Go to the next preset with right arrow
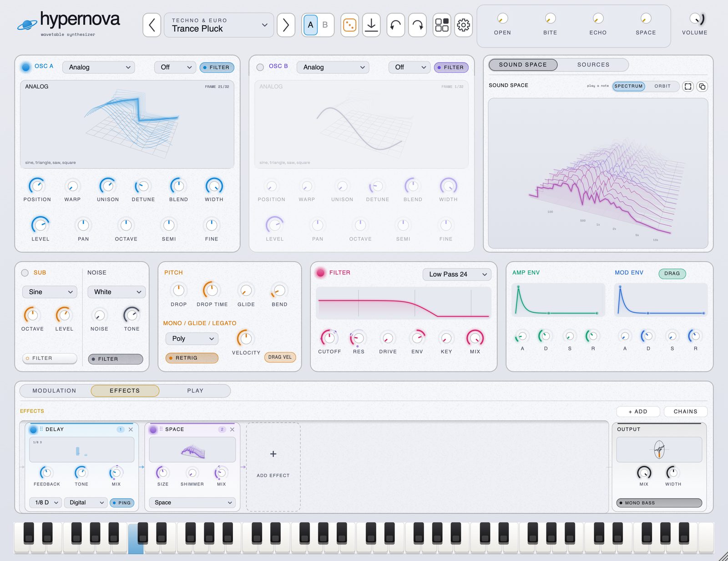The width and height of the screenshot is (728, 561). pos(286,25)
